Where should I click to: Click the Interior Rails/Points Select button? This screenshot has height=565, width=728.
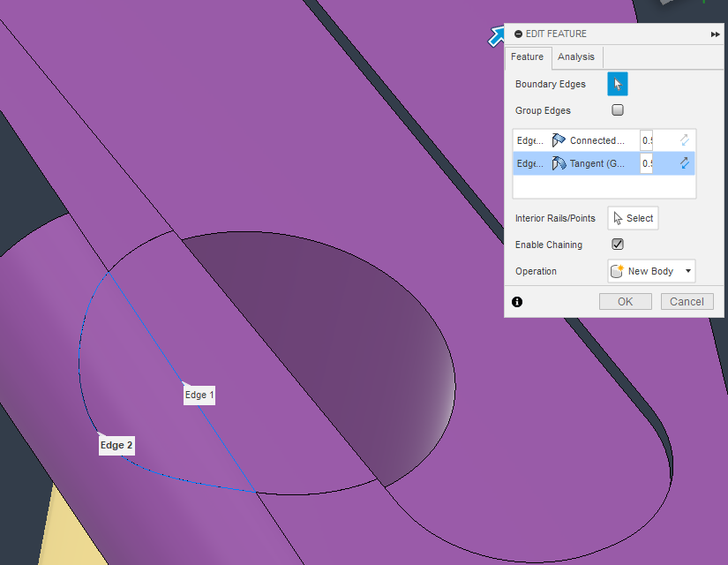point(633,218)
